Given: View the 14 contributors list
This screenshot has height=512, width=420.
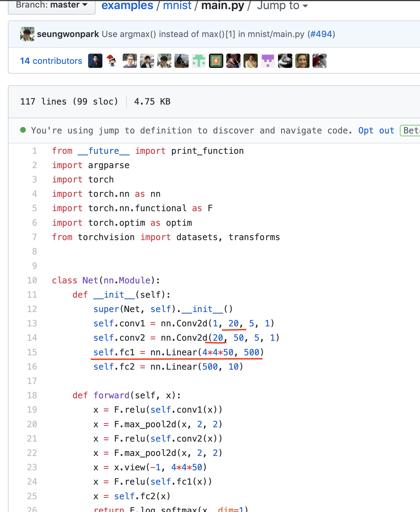Looking at the screenshot, I should click(x=51, y=61).
